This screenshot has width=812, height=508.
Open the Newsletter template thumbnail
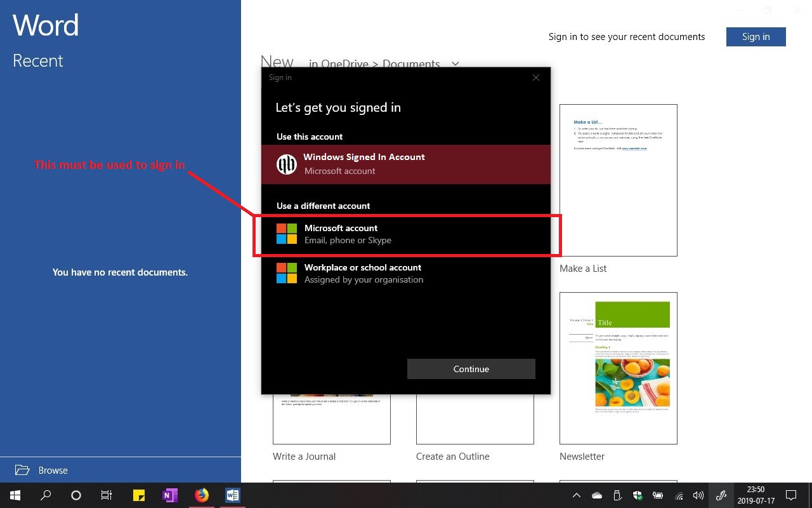point(619,368)
